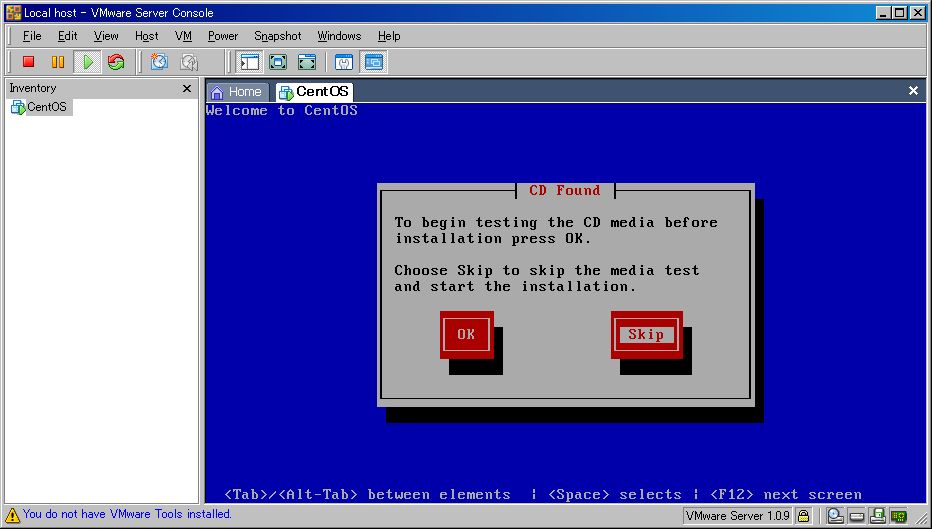The width and height of the screenshot is (932, 529).
Task: Open the VM menu
Action: [184, 36]
